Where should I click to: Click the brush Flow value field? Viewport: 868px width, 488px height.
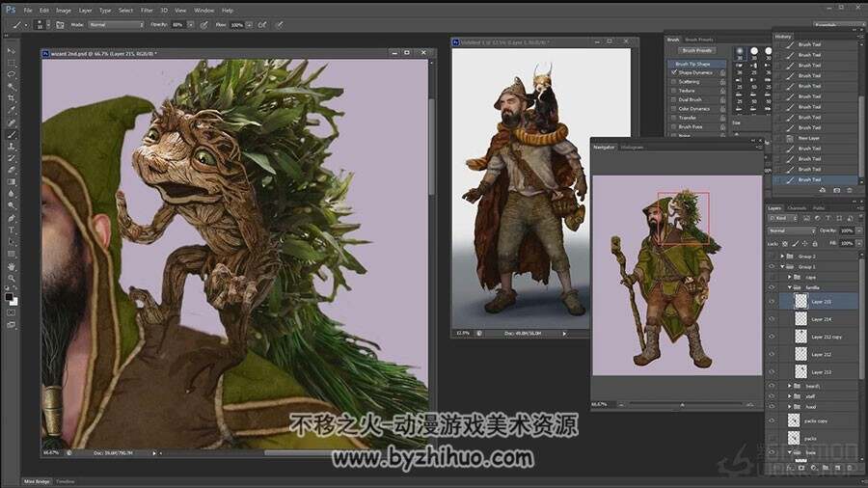237,25
